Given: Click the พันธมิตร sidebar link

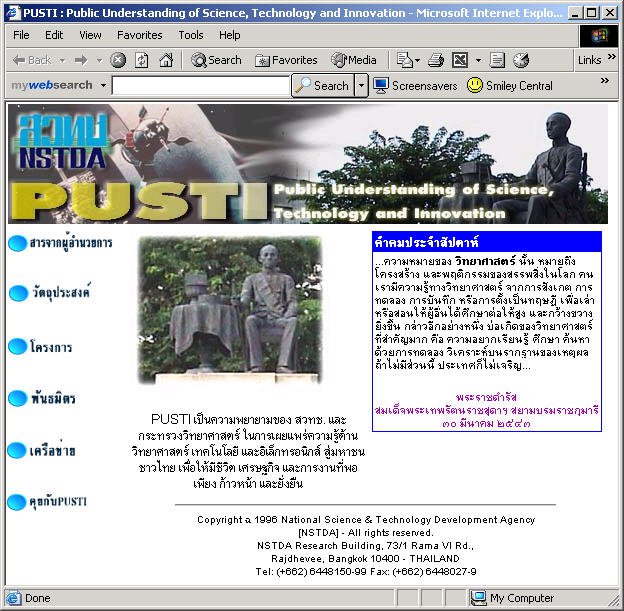Looking at the screenshot, I should (x=52, y=399).
